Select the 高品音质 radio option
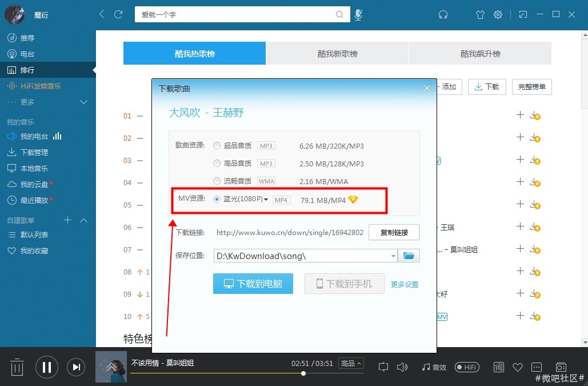This screenshot has width=588, height=386. 217,163
